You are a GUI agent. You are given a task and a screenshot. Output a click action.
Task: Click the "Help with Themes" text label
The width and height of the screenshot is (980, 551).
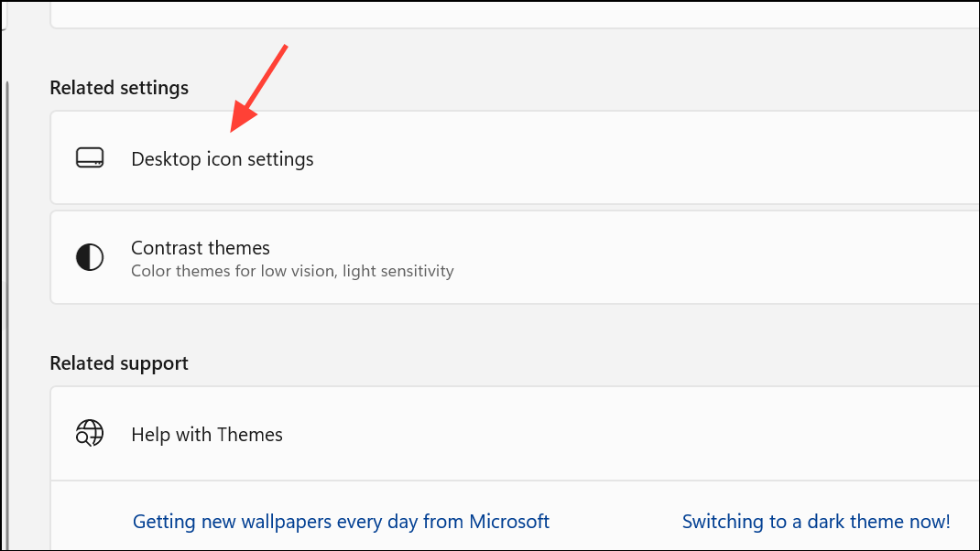tap(206, 435)
